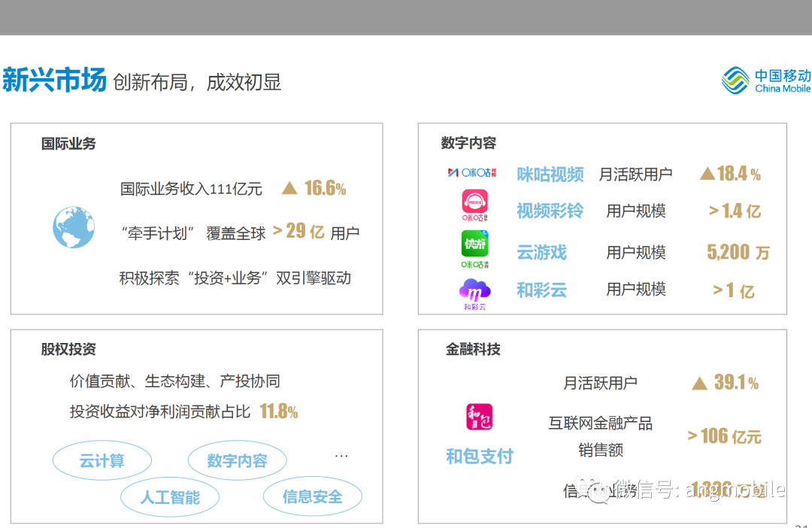
Task: Click the 5,200 万 figure
Action: point(738,252)
